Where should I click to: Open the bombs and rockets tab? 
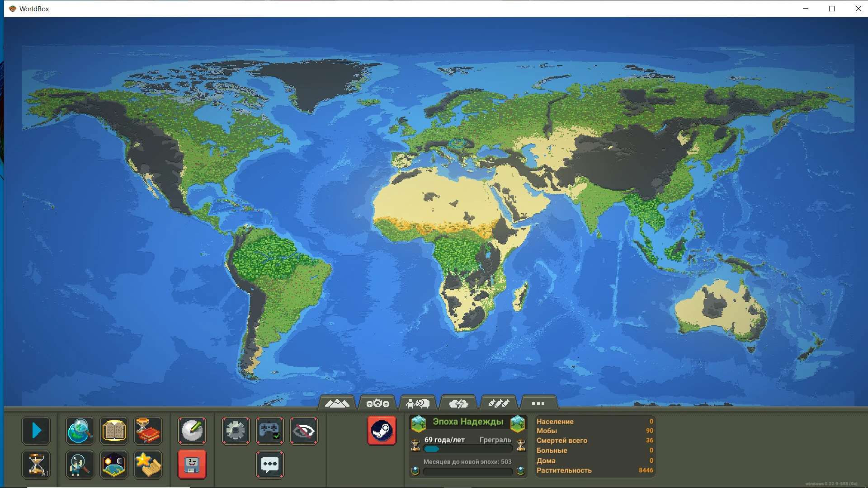[x=500, y=404]
